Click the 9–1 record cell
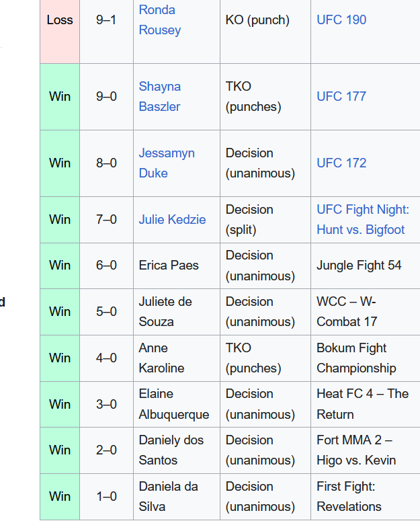Screen dimensions: 420x523 [x=106, y=32]
